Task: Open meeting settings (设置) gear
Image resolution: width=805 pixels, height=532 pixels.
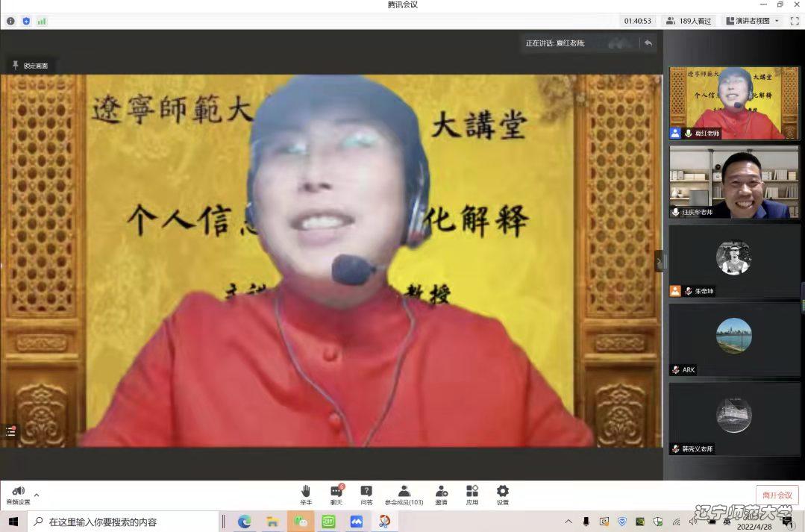Action: coord(503,493)
